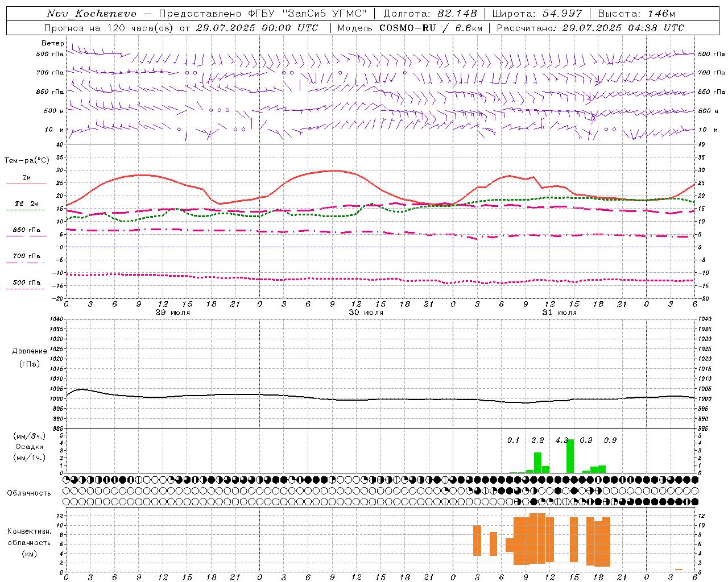Click the 31 июля date label

click(560, 313)
